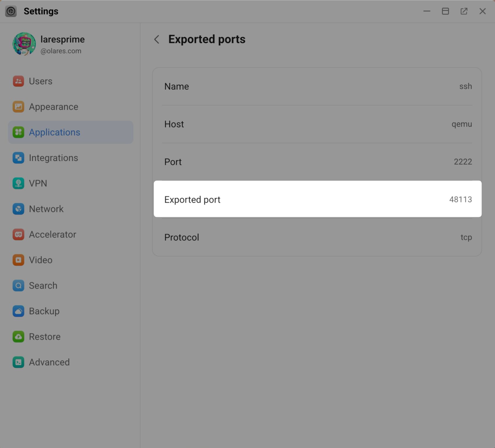Image resolution: width=495 pixels, height=448 pixels.
Task: Click the Port value 2222
Action: click(463, 162)
